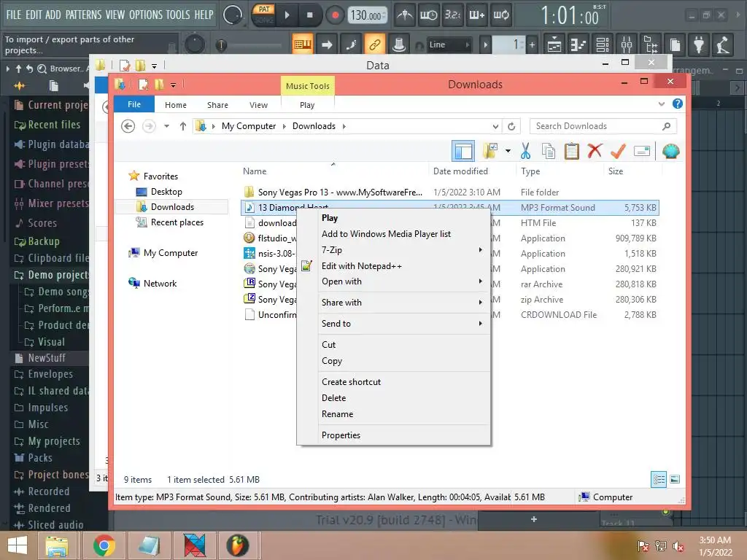This screenshot has height=560, width=747.
Task: Click the red record button
Action: tap(335, 15)
